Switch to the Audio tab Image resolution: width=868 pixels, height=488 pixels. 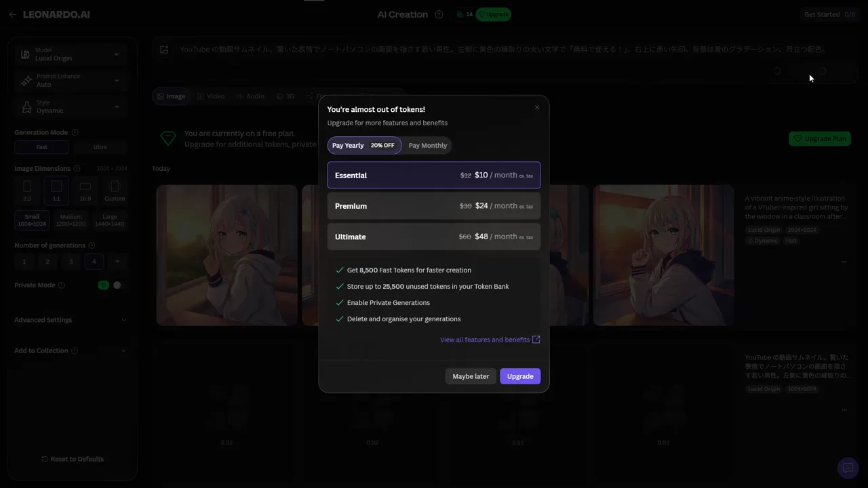251,96
